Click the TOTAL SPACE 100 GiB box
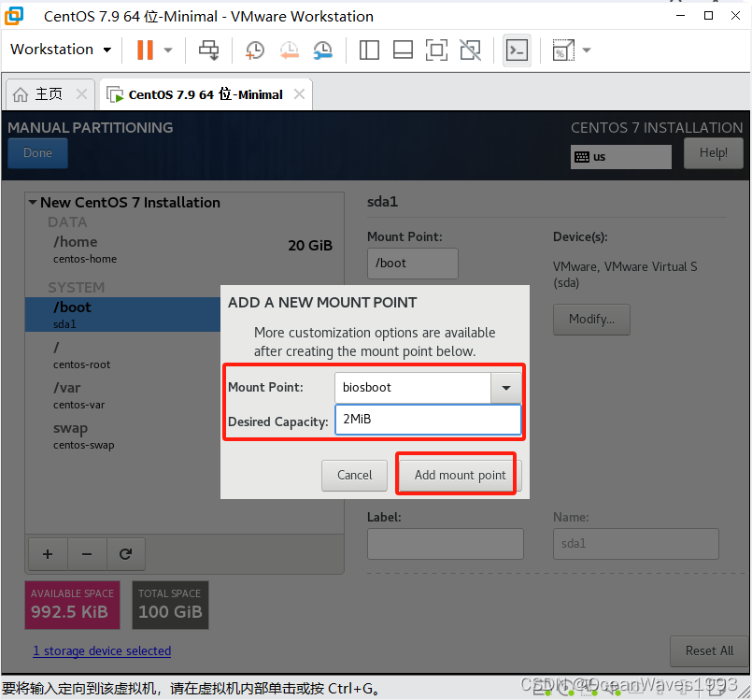 tap(170, 605)
